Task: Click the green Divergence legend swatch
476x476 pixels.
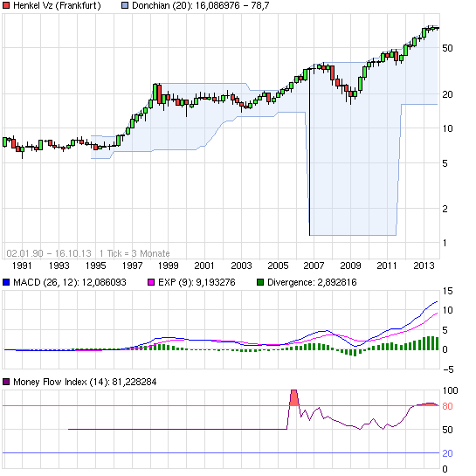Action: 260,282
